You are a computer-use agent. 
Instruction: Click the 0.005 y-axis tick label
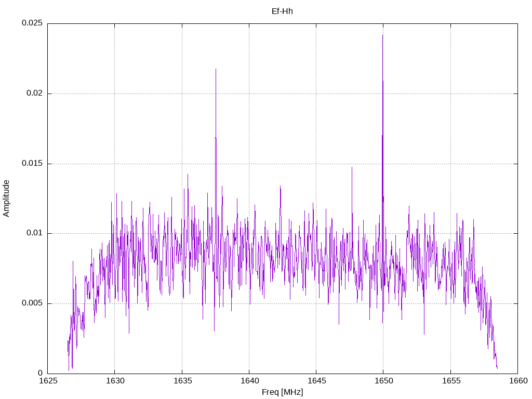pyautogui.click(x=32, y=303)
